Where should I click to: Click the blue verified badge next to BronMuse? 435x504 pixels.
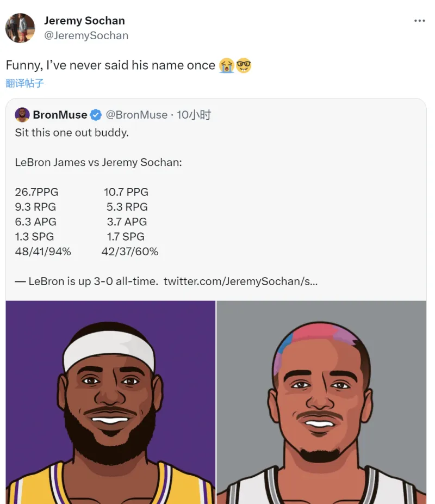coord(96,115)
